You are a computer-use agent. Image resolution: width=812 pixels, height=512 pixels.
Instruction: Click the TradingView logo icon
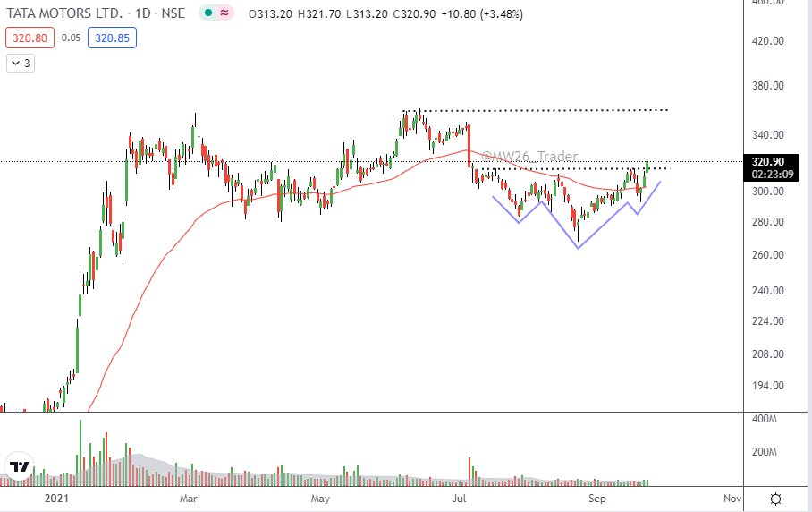20,466
